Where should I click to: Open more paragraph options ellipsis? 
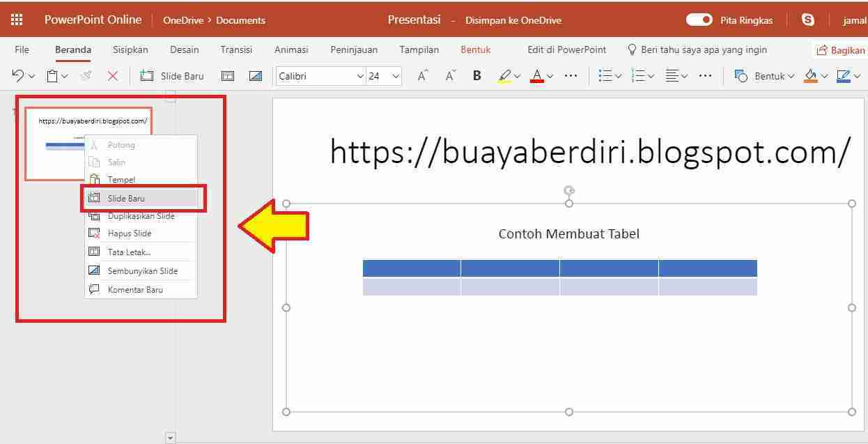coord(705,76)
